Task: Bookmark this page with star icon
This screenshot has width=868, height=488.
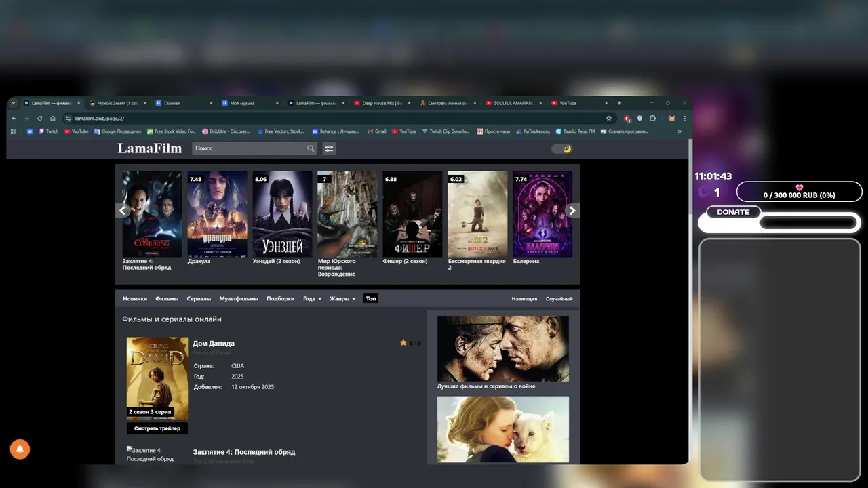Action: pos(609,118)
